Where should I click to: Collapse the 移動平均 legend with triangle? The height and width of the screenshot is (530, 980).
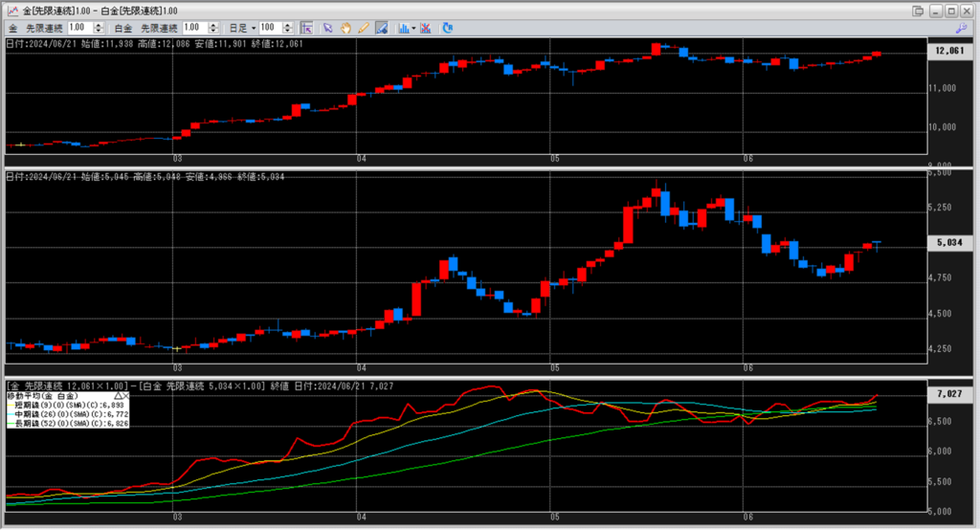point(118,395)
